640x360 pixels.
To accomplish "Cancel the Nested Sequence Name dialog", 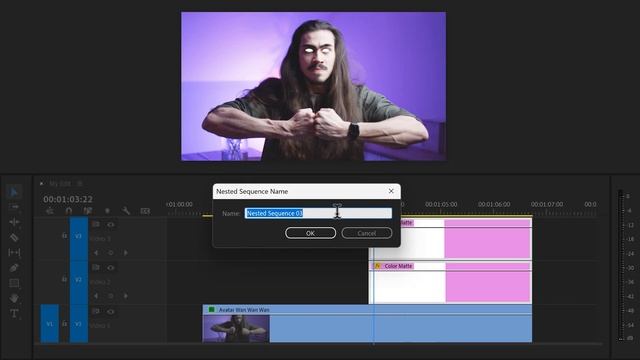I will 367,233.
